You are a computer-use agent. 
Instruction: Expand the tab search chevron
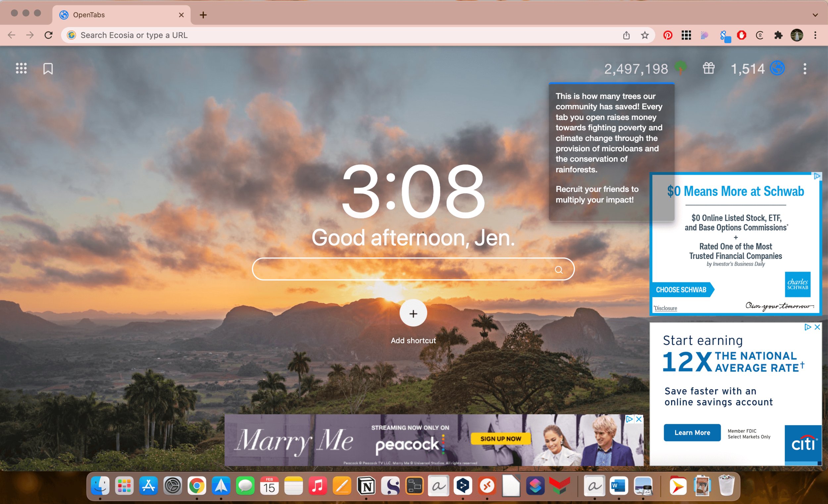tap(815, 15)
